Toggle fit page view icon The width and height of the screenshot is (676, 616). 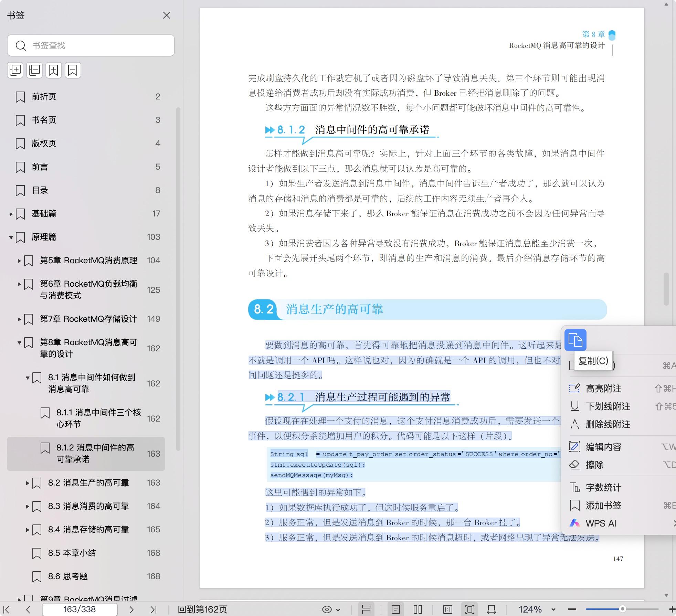(x=469, y=609)
